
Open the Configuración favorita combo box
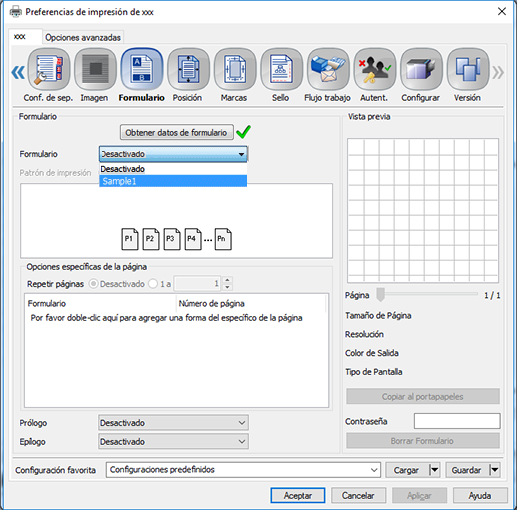point(243,470)
